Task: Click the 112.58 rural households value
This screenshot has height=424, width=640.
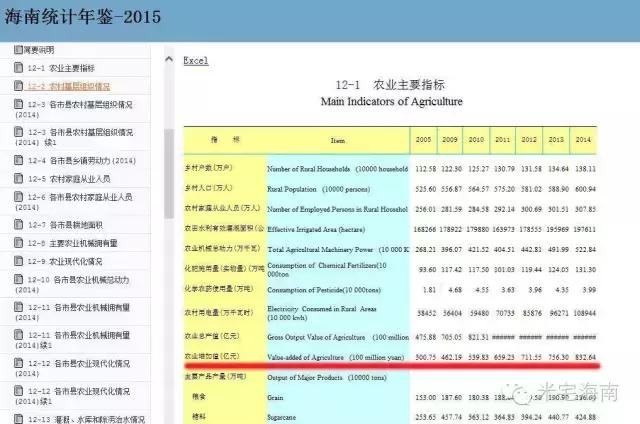Action: pos(425,169)
